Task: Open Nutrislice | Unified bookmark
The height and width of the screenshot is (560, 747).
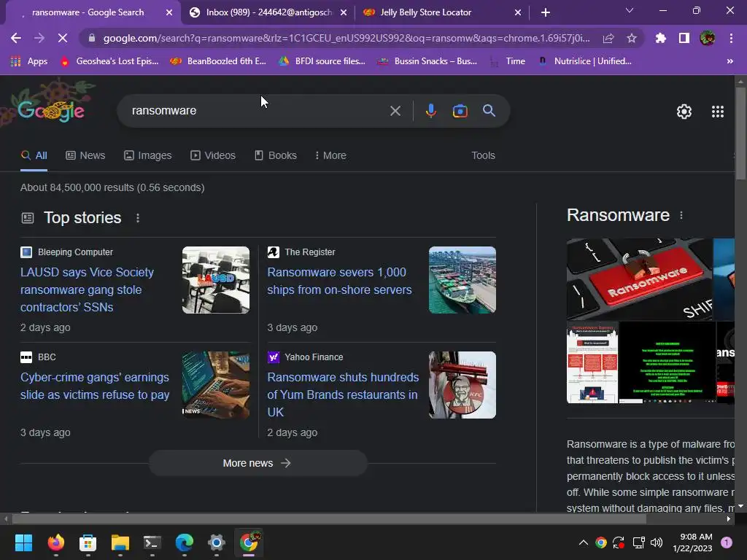Action: coord(585,61)
